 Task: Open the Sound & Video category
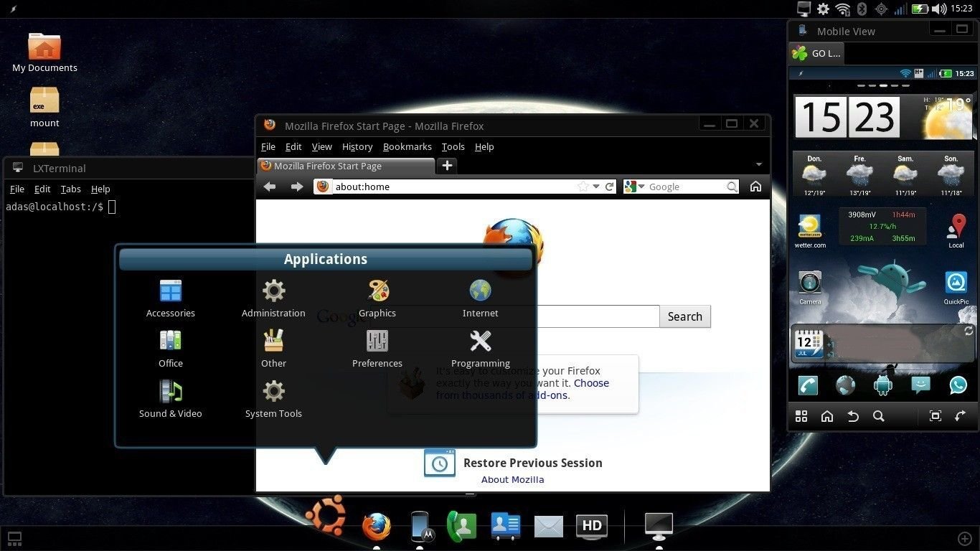point(171,399)
